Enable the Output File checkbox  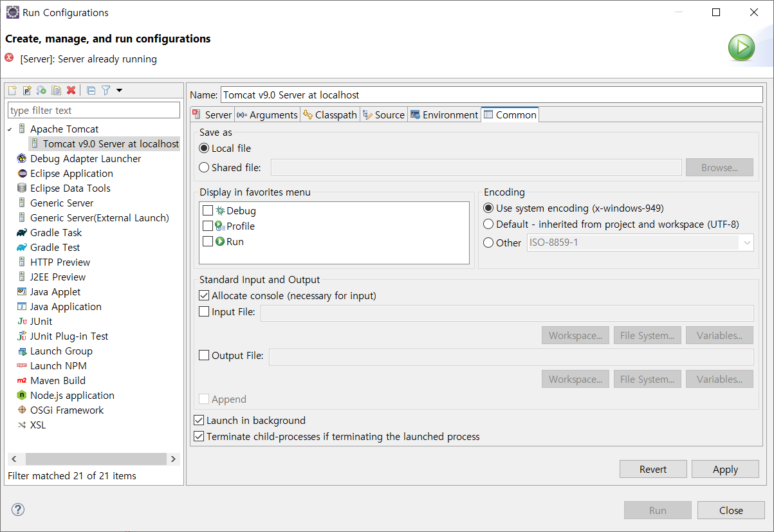point(204,355)
